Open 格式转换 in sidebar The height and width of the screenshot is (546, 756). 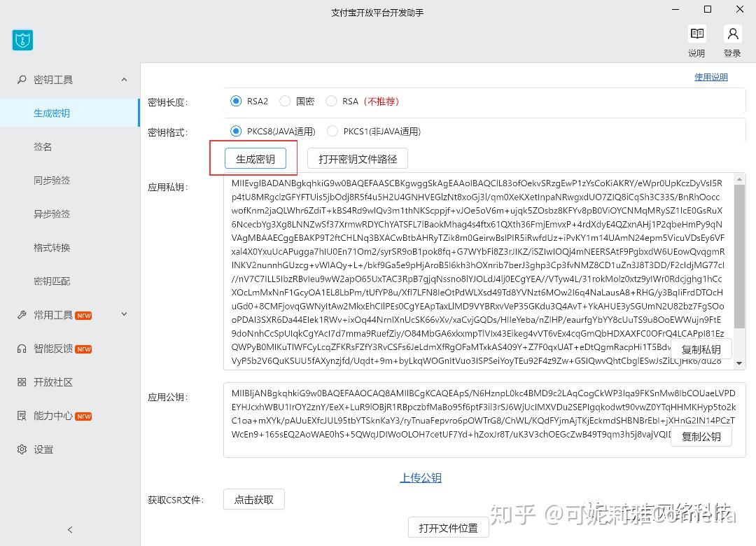point(52,248)
